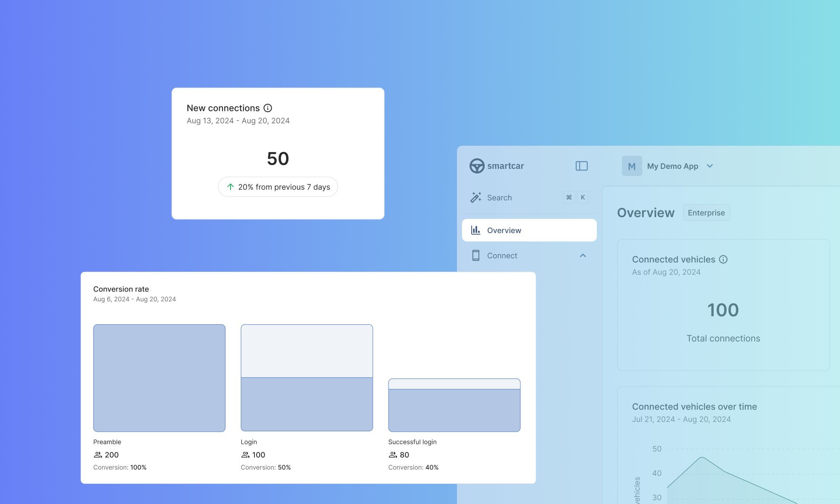Click the M app avatar
The height and width of the screenshot is (504, 840).
(x=632, y=166)
